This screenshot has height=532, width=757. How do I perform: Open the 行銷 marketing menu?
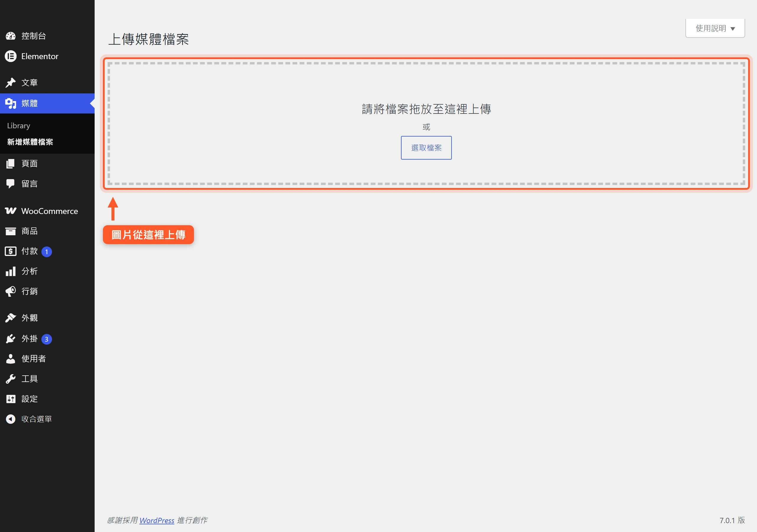pos(47,291)
